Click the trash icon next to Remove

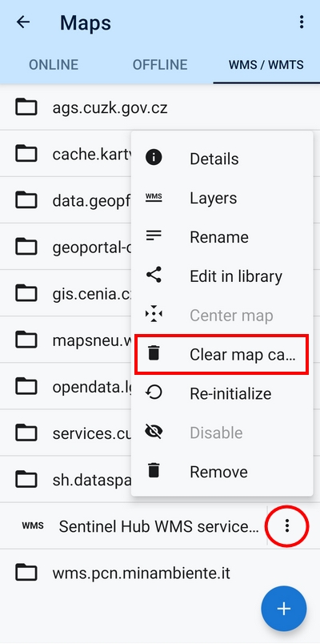pos(154,470)
